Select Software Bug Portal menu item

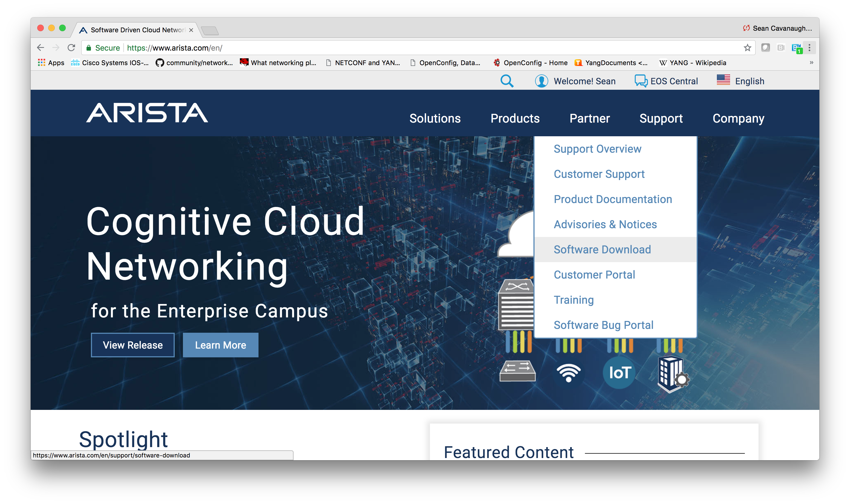[x=616, y=325]
